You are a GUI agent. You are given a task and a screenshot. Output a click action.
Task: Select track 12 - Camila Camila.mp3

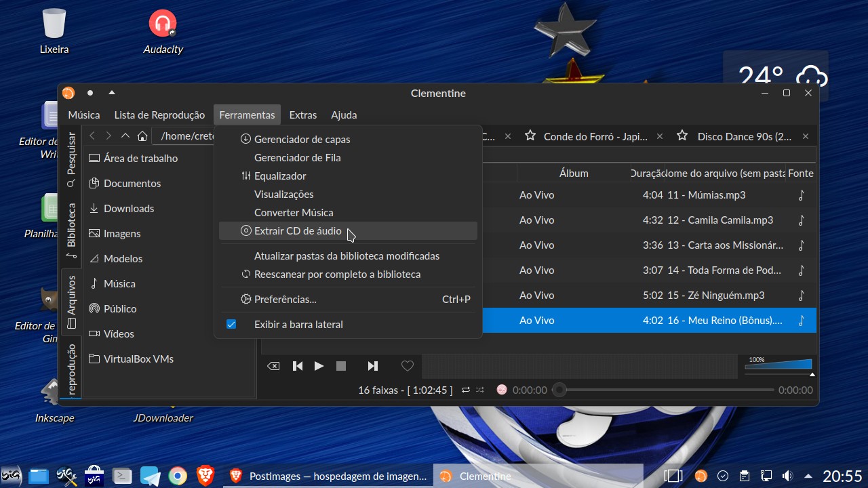point(720,220)
